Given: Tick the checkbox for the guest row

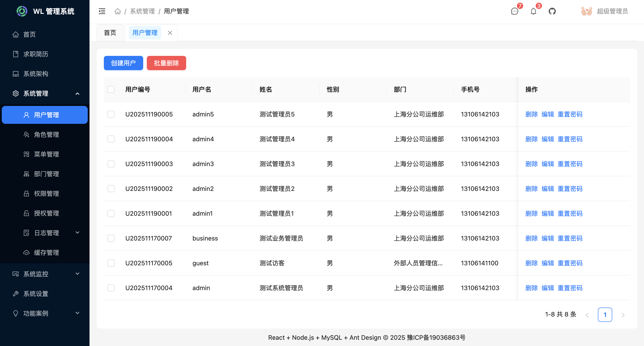Looking at the screenshot, I should tap(111, 263).
